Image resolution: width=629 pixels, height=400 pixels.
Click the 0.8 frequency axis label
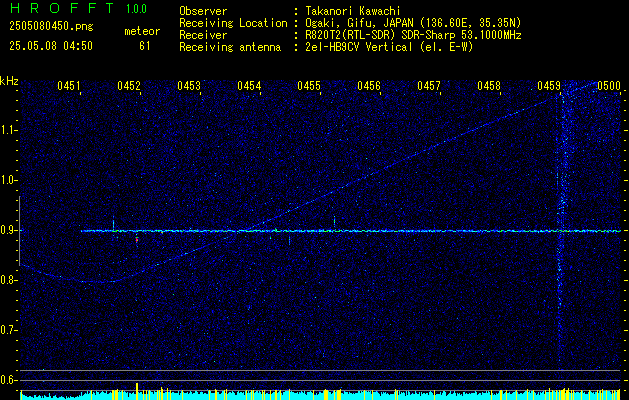[x=7, y=280]
